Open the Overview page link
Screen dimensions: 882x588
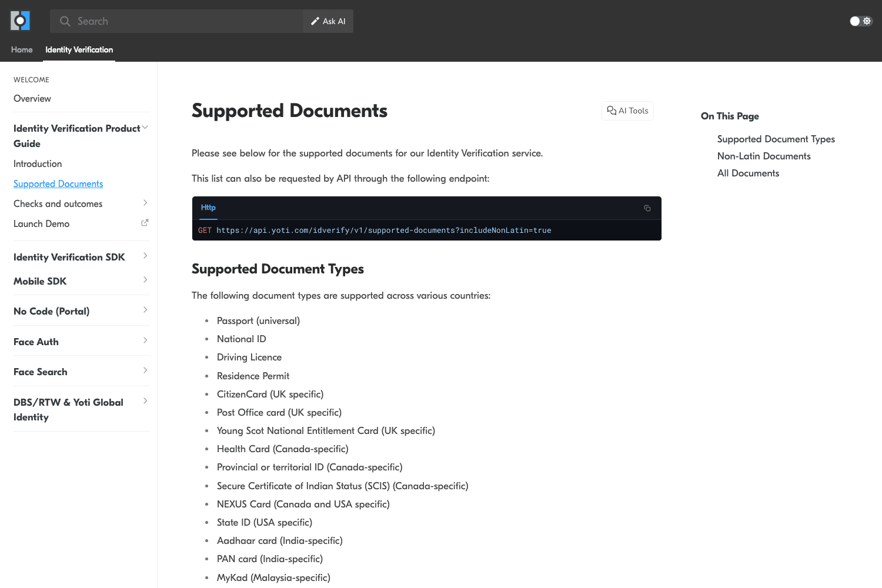[x=32, y=98]
